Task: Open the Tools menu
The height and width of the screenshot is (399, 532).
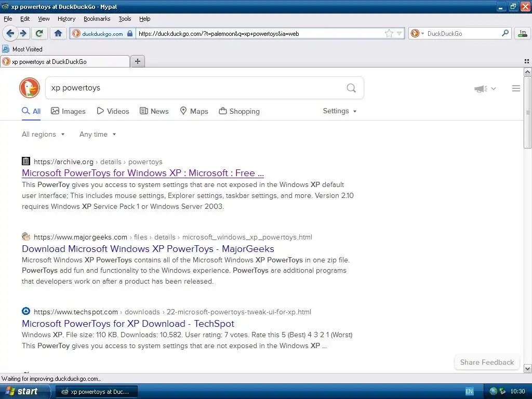Action: click(x=125, y=19)
